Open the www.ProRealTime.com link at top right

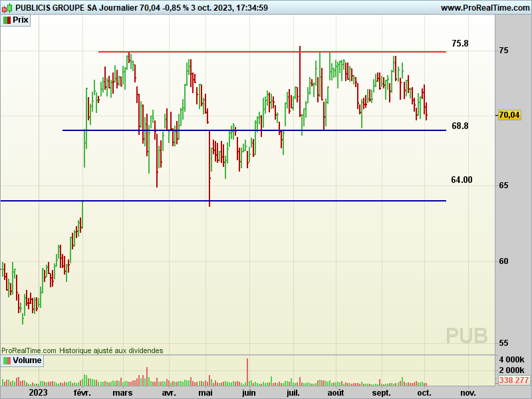tap(485, 8)
